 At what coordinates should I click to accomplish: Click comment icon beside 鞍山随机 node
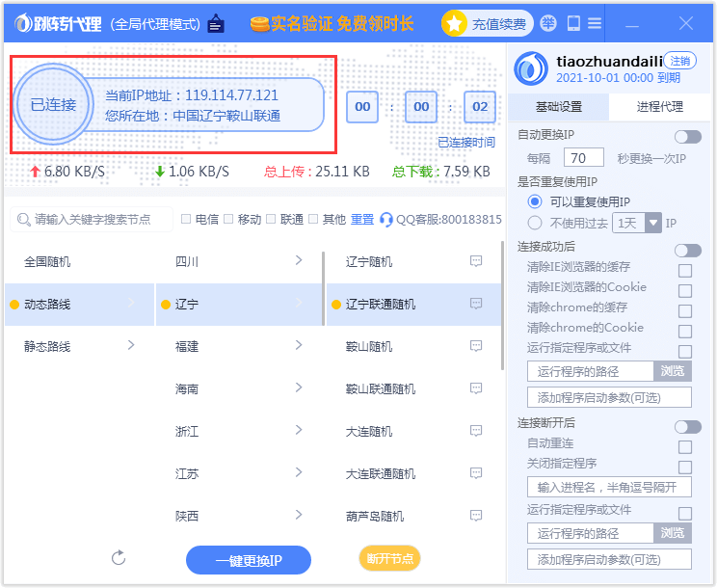(475, 346)
